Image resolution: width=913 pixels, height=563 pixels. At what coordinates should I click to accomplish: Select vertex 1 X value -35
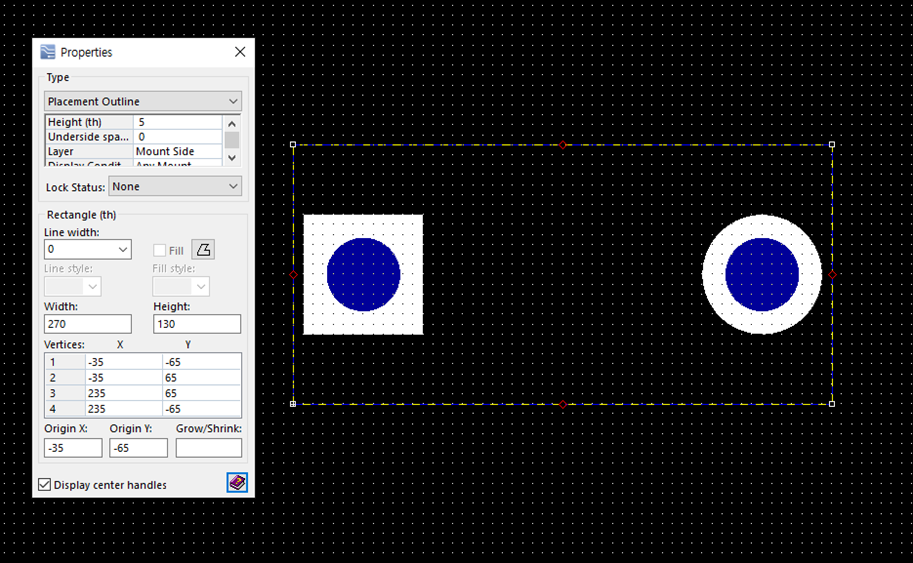(x=123, y=362)
